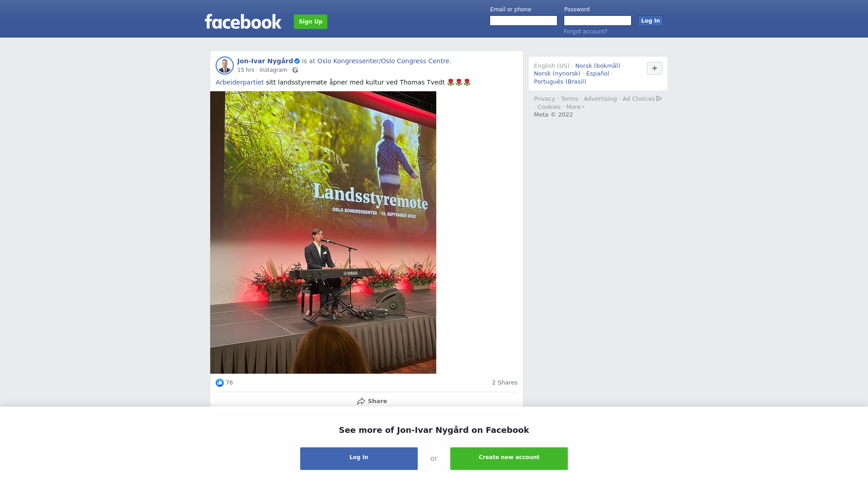Focus the Password field
The width and height of the screenshot is (868, 488).
click(598, 21)
